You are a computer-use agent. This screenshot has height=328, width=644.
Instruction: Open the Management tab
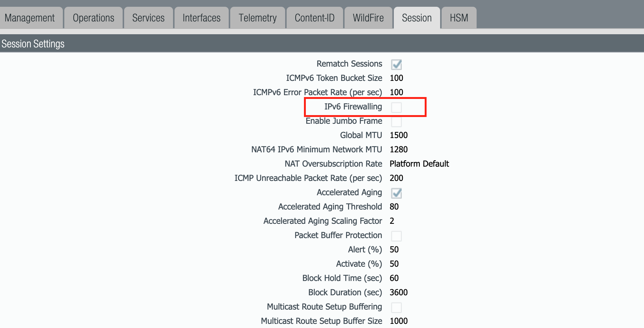tap(30, 18)
